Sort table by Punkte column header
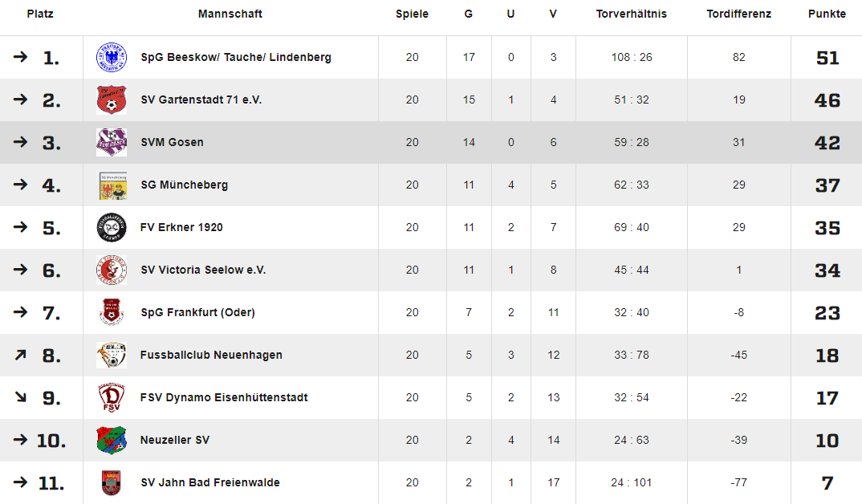The image size is (862, 504). click(x=827, y=14)
